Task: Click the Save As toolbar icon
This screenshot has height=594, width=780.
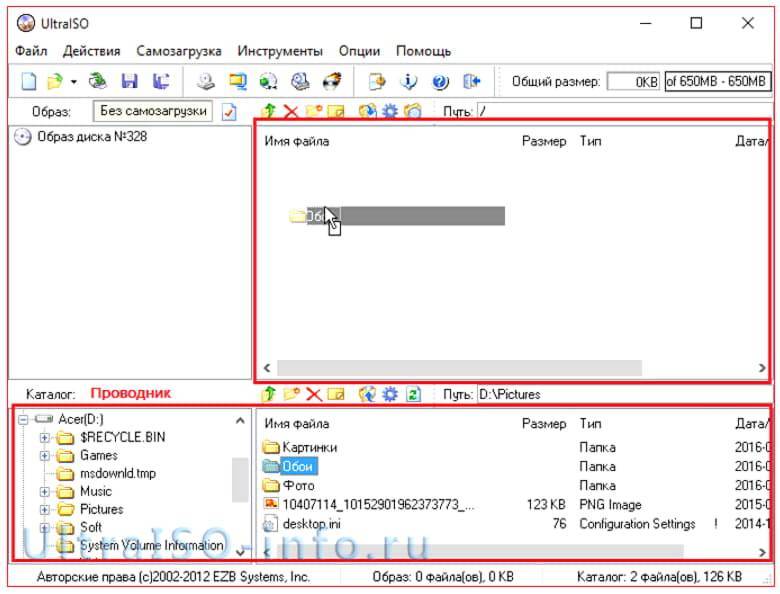Action: [x=161, y=81]
